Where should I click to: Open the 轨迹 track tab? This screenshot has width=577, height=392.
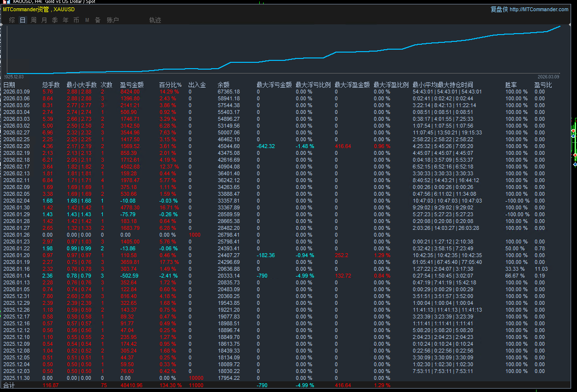point(155,20)
